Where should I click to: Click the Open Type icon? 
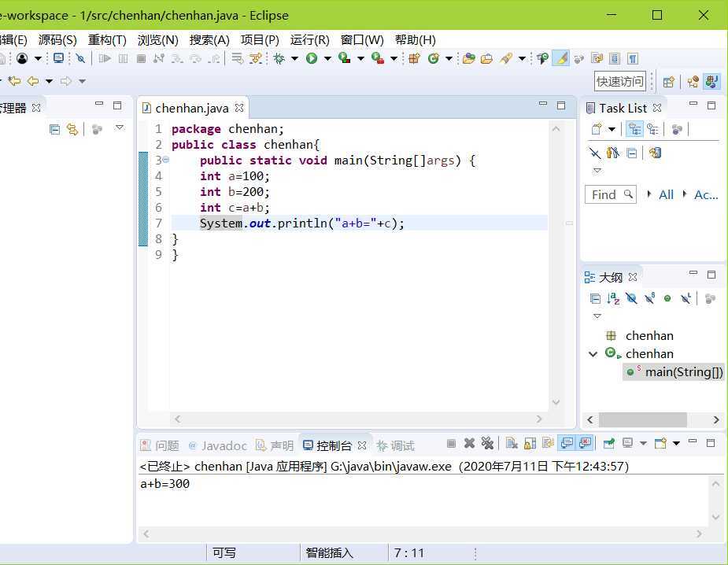[469, 58]
